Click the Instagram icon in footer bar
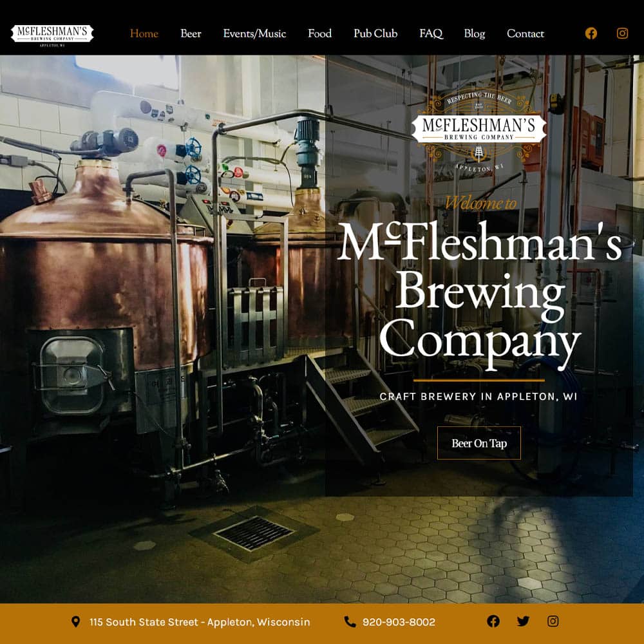The image size is (644, 644). tap(553, 621)
